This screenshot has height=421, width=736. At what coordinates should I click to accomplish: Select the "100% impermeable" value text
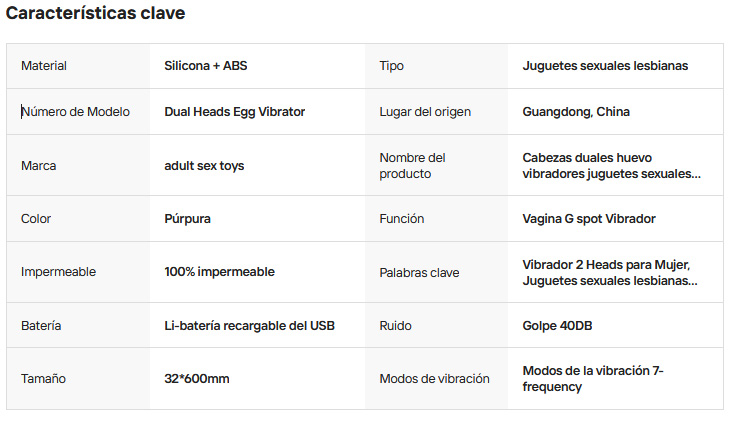(x=219, y=272)
